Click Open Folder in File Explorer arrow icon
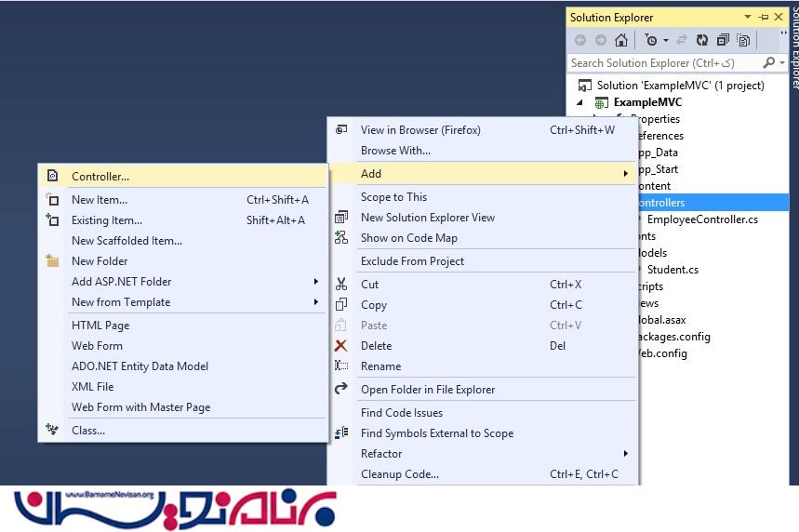Screen dimensions: 799x532 click(x=340, y=388)
